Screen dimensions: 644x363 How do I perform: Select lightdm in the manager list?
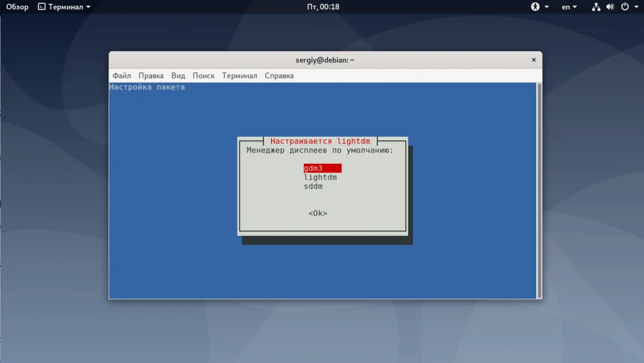[x=320, y=177]
